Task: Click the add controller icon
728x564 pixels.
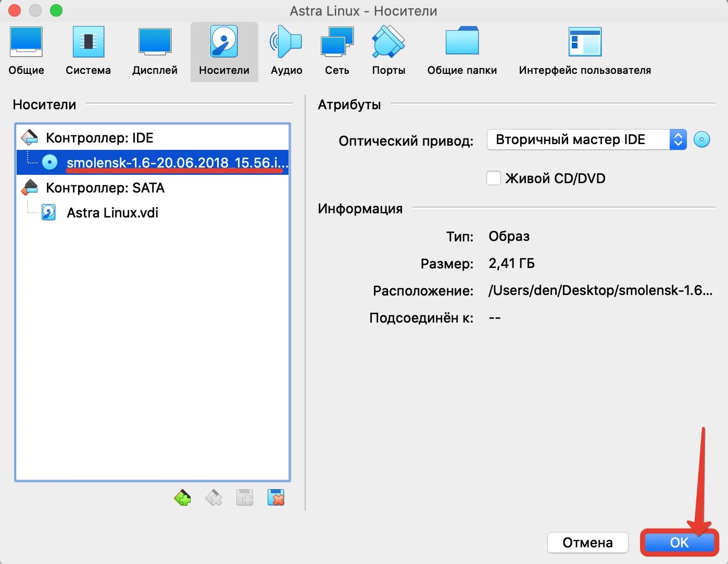Action: 182,498
